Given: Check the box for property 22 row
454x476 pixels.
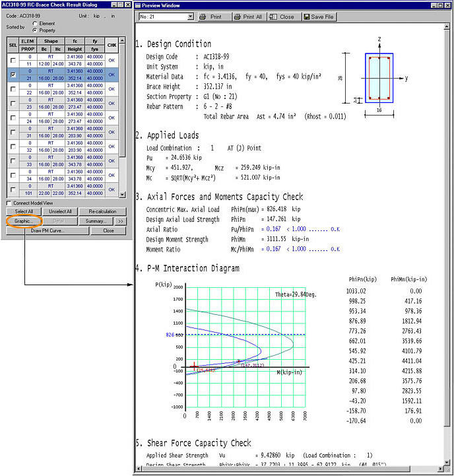Looking at the screenshot, I should click(13, 89).
